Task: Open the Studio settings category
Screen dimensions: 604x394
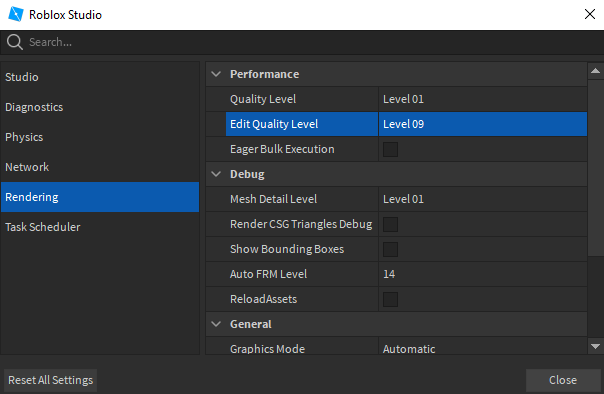Action: click(x=100, y=77)
